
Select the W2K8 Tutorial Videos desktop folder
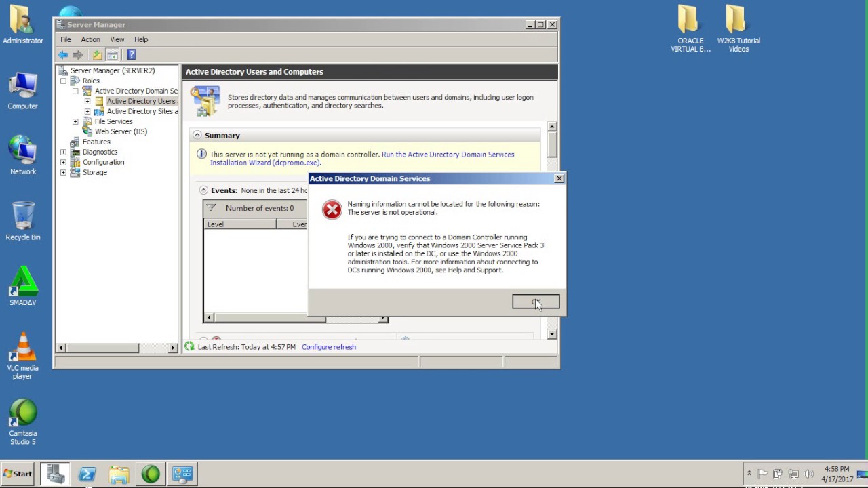click(738, 28)
